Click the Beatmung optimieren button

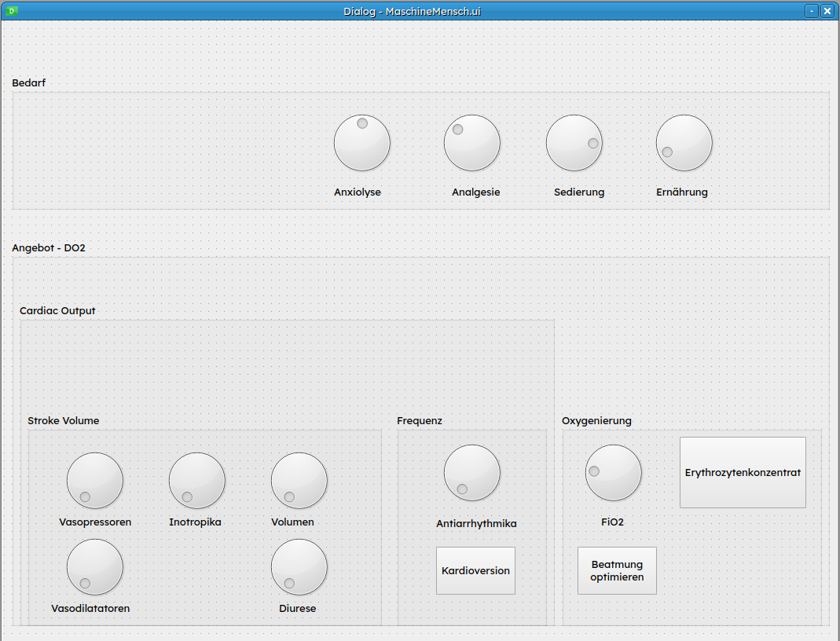(x=617, y=571)
